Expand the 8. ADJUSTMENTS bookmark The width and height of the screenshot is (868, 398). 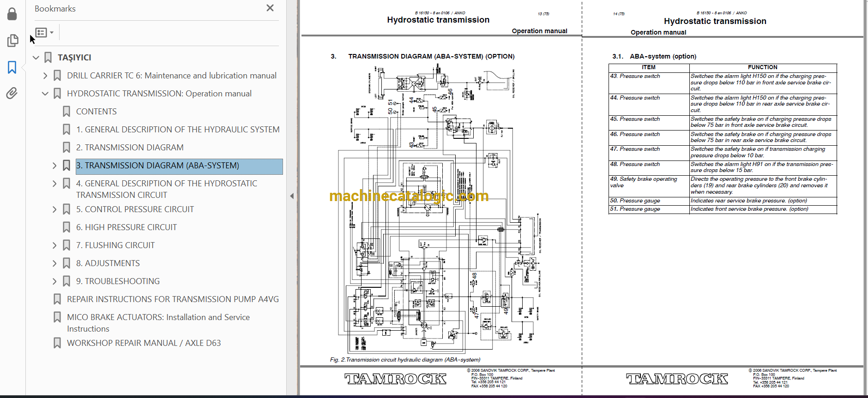pyautogui.click(x=54, y=263)
